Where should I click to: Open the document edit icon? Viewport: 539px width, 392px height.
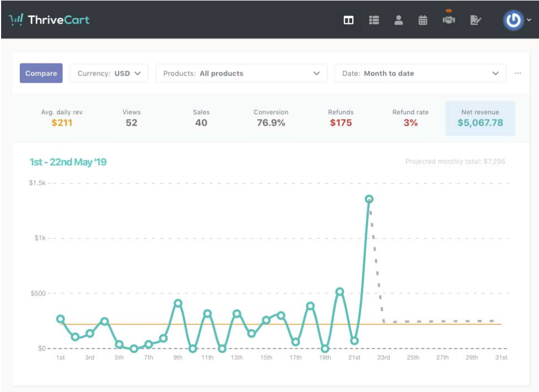[x=475, y=20]
